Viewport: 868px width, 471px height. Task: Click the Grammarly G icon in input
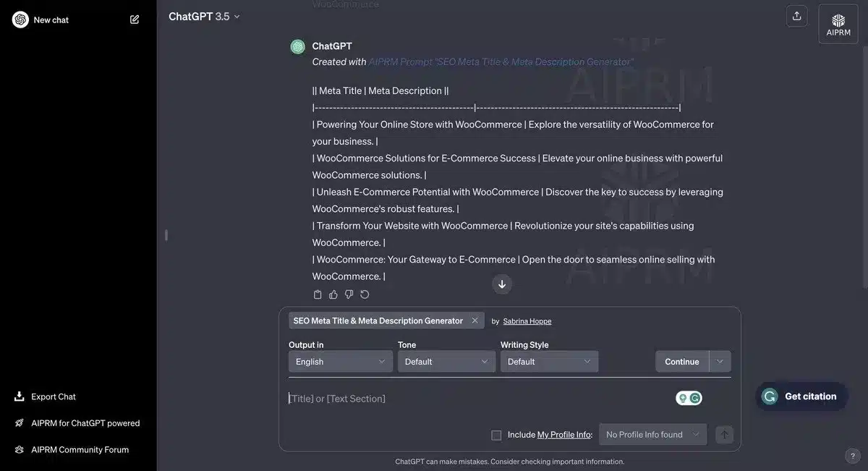pyautogui.click(x=695, y=398)
